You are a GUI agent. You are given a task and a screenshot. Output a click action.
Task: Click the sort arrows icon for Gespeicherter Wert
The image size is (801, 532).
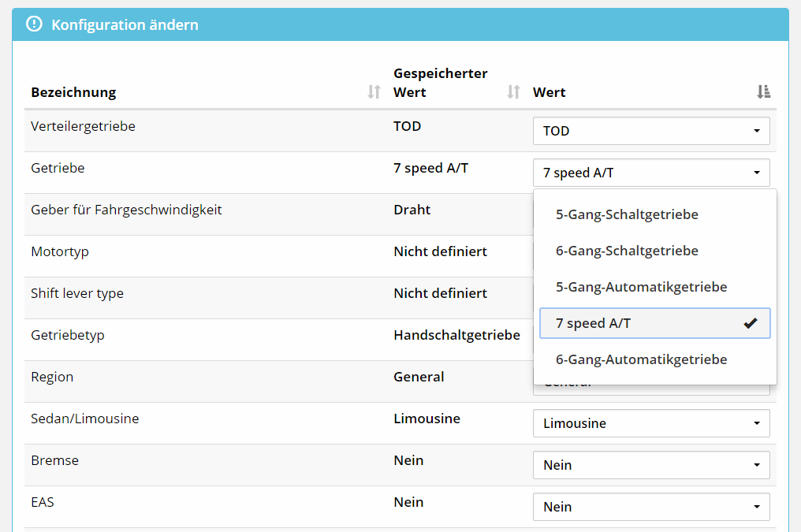pos(513,92)
